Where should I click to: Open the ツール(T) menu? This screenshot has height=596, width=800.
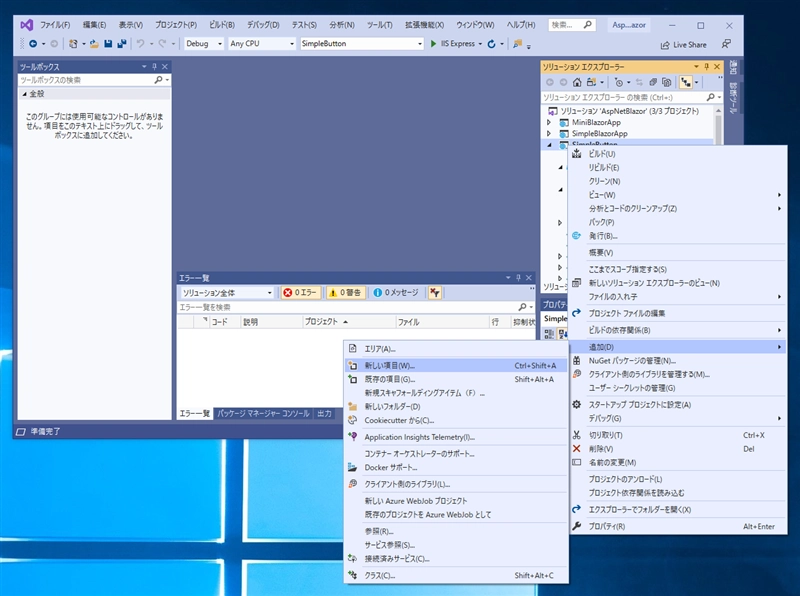tap(380, 24)
